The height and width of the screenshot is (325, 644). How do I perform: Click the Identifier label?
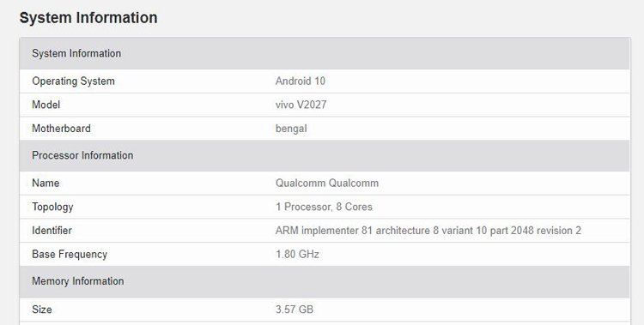coord(52,231)
